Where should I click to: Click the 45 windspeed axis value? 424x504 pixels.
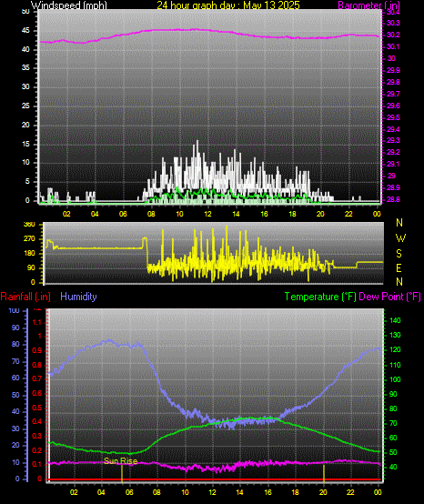25,31
